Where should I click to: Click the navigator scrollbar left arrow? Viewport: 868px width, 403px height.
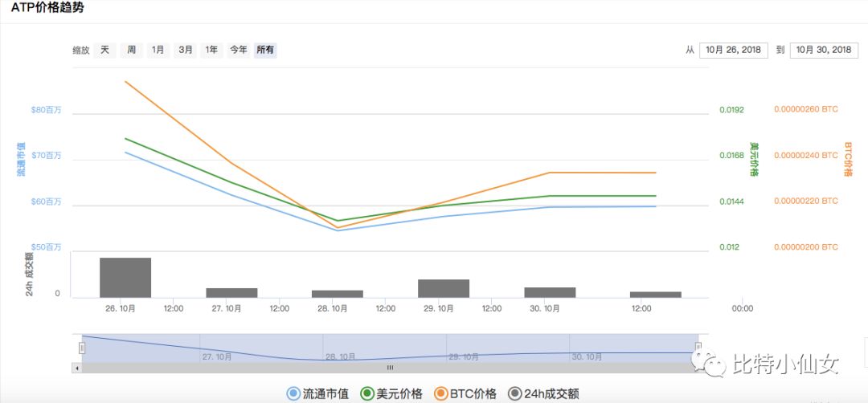click(77, 368)
